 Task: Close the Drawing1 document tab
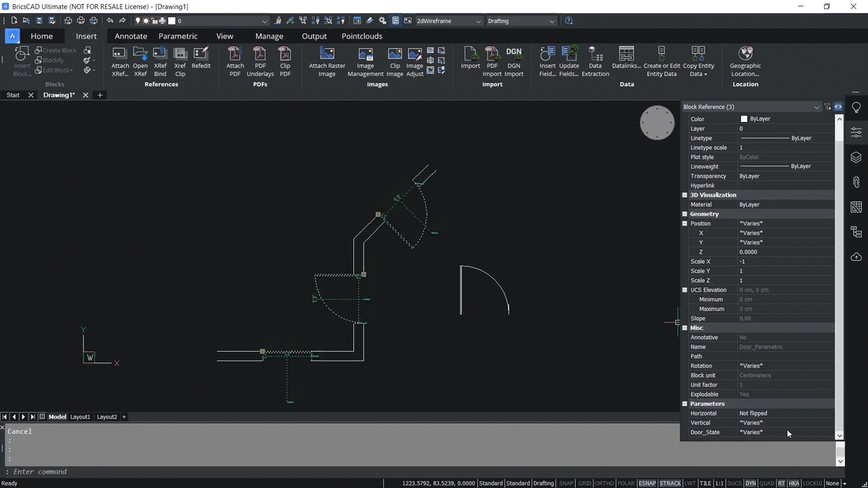pos(85,96)
